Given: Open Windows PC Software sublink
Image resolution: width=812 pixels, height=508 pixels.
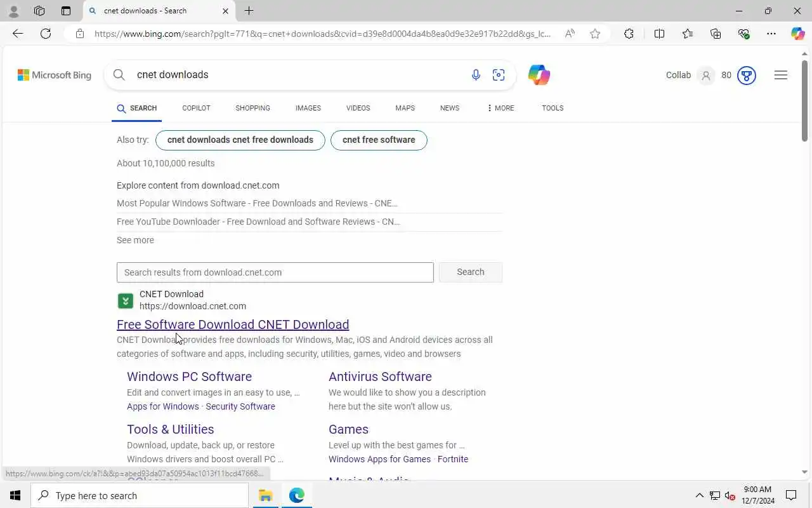Looking at the screenshot, I should (x=189, y=377).
